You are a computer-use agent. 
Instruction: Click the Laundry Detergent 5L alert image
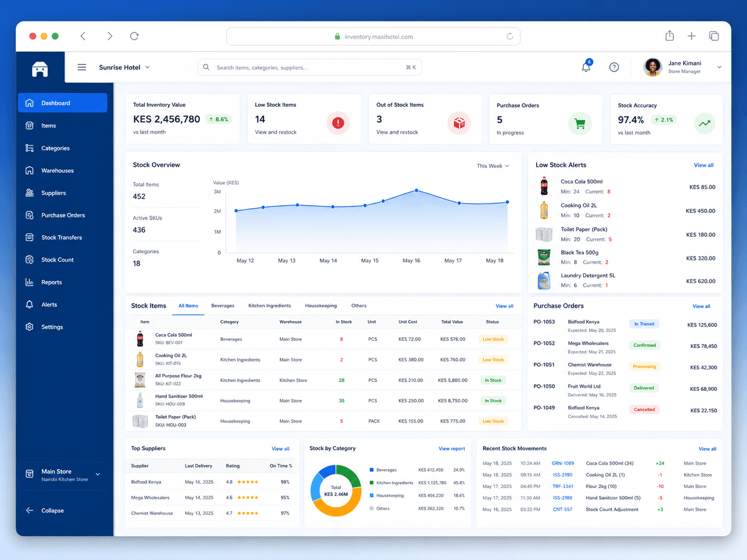544,281
